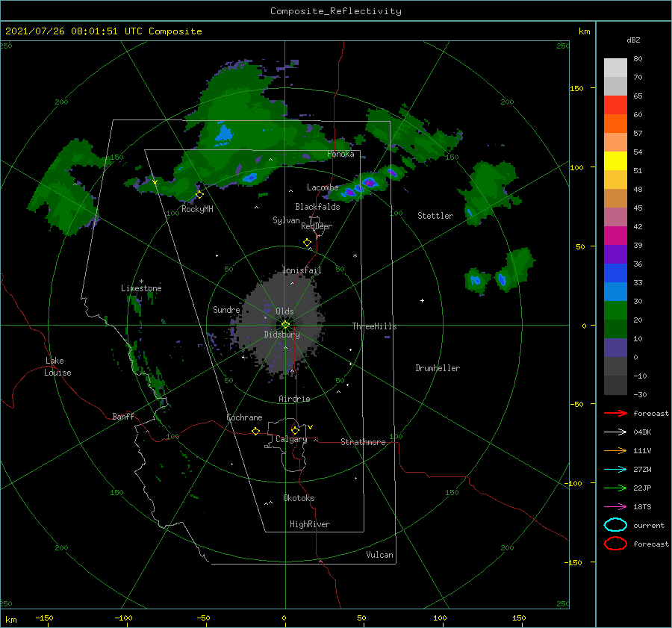
Task: Click the gray swatch beside 80 dBZ
Action: click(615, 67)
